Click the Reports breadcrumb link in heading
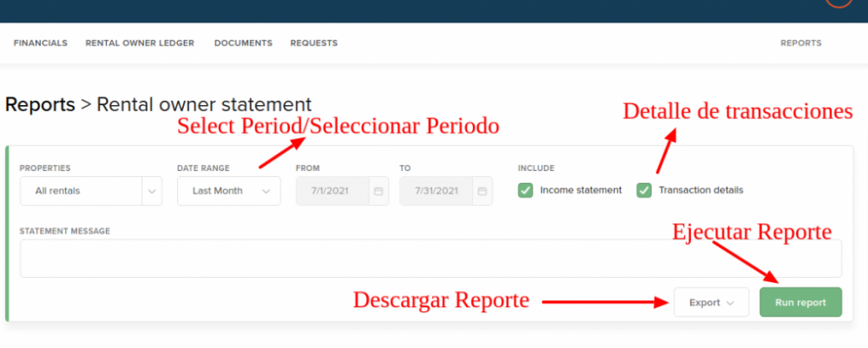 coord(40,105)
